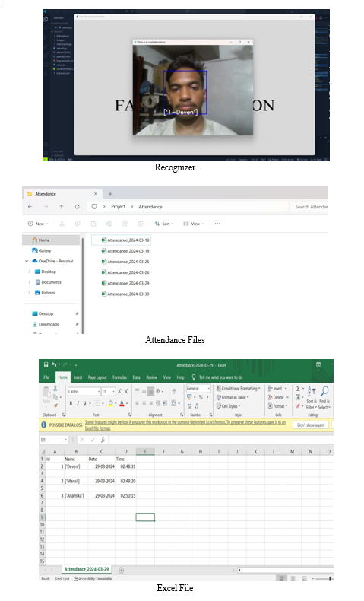Open the Font Color red A button
The width and height of the screenshot is (364, 601).
pos(122,403)
